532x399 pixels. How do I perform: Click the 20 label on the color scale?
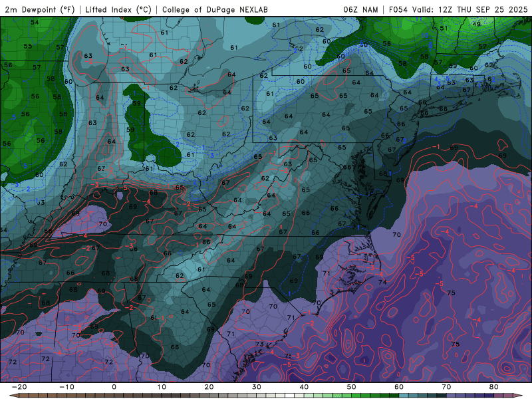click(x=209, y=387)
